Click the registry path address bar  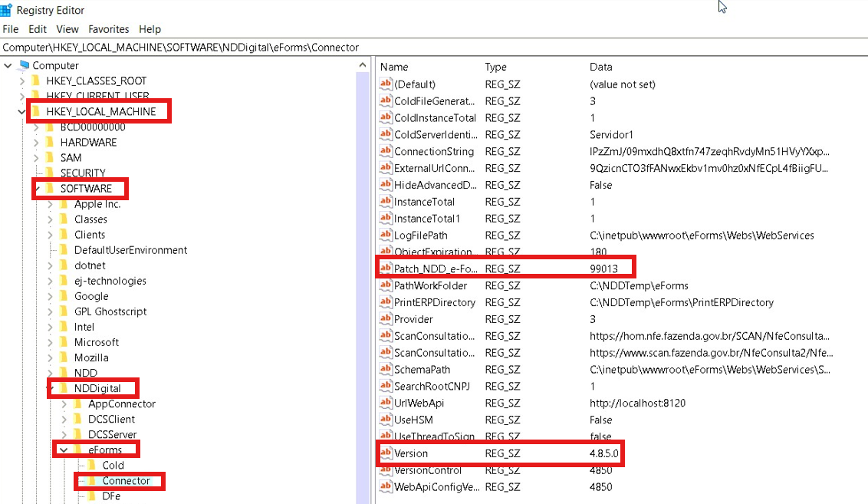(434, 47)
